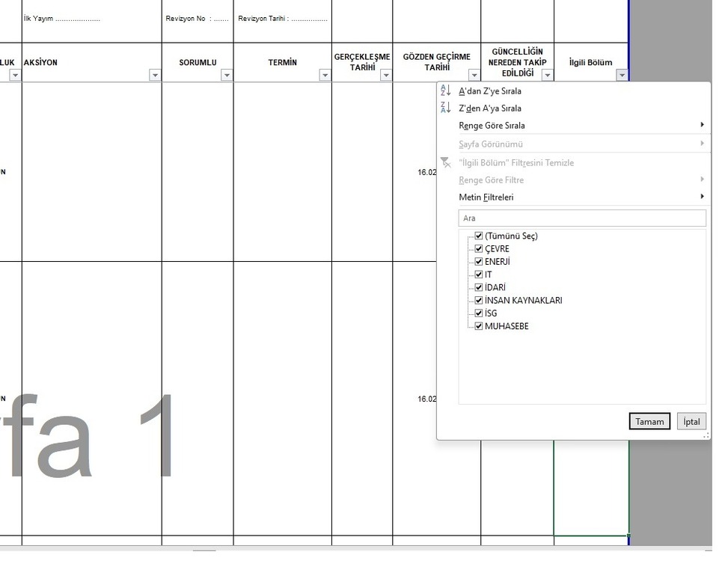Toggle the İSG checkbox
728x561 pixels.
479,313
